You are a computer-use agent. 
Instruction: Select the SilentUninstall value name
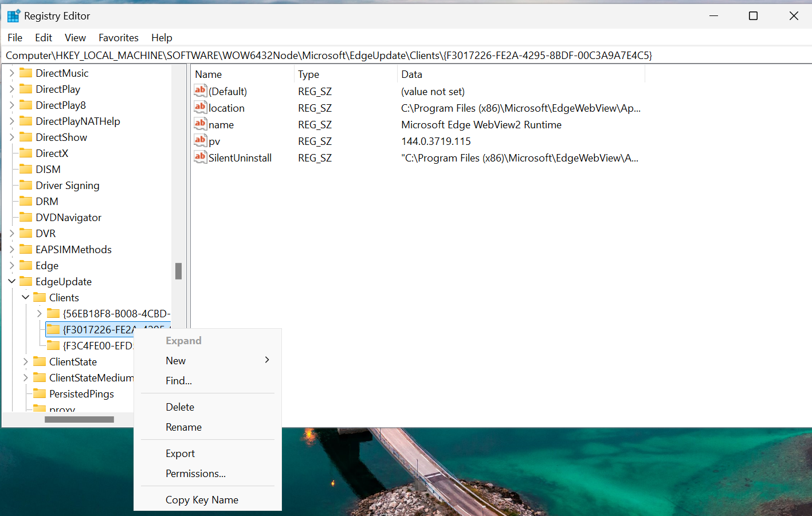coord(240,158)
